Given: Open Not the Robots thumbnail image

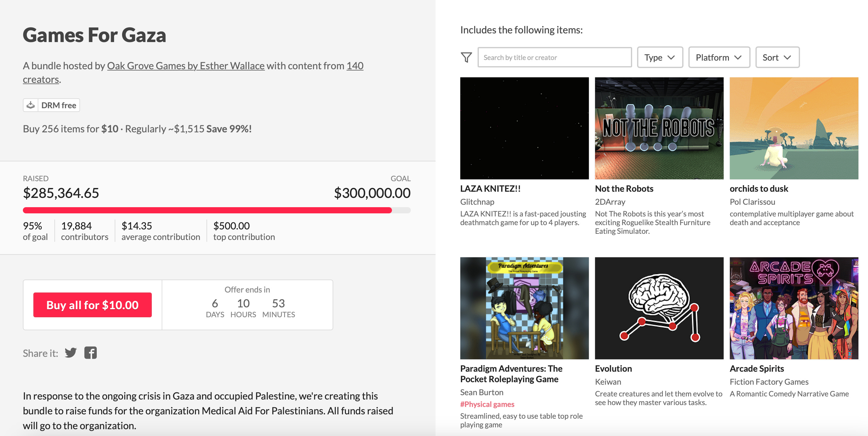Looking at the screenshot, I should pyautogui.click(x=659, y=128).
